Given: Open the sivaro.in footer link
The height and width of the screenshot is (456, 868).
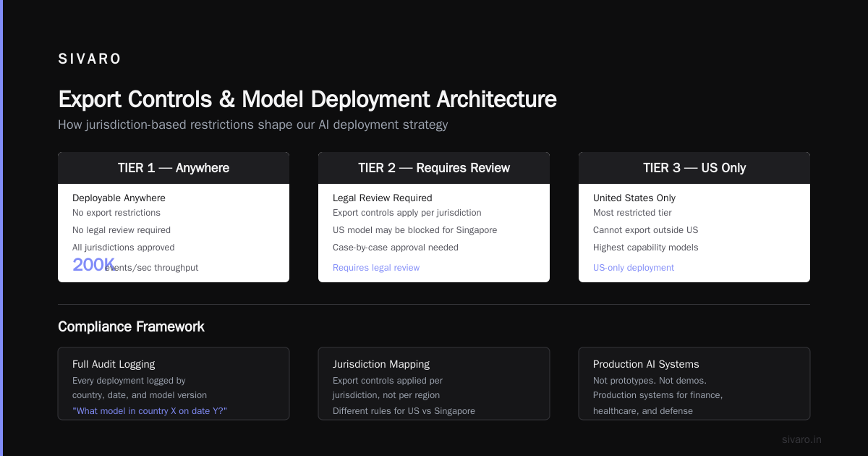Looking at the screenshot, I should [x=801, y=439].
